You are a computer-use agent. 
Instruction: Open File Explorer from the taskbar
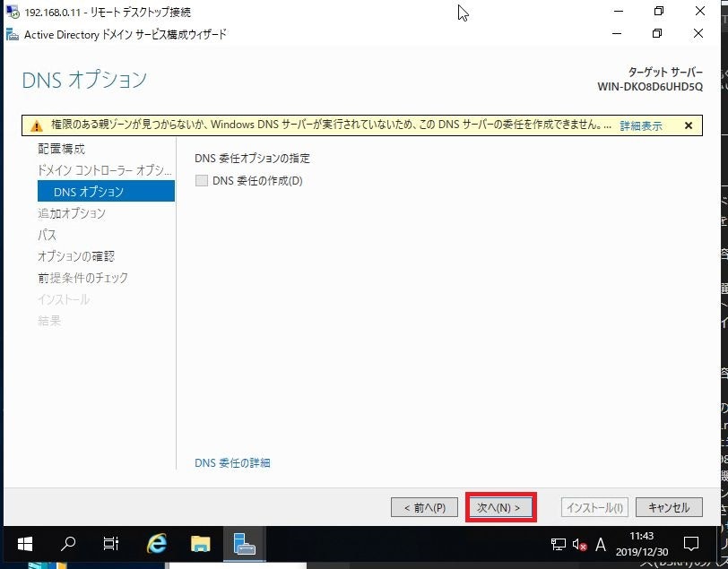point(201,544)
